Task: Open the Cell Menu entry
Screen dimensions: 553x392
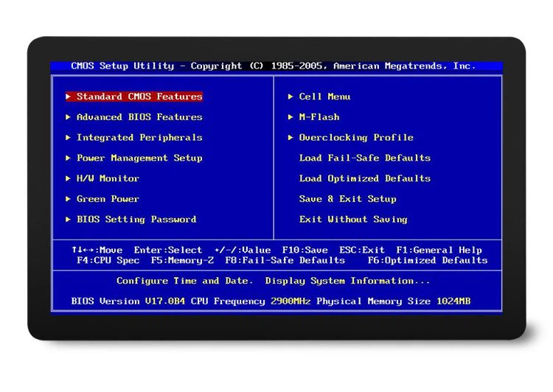Action: coord(324,97)
